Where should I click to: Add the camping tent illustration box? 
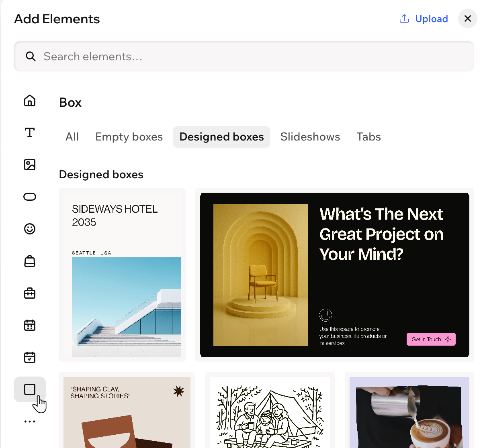point(270,410)
